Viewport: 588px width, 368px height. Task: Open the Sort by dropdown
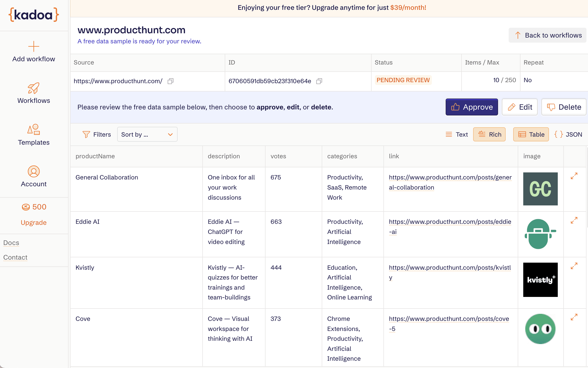[147, 134]
